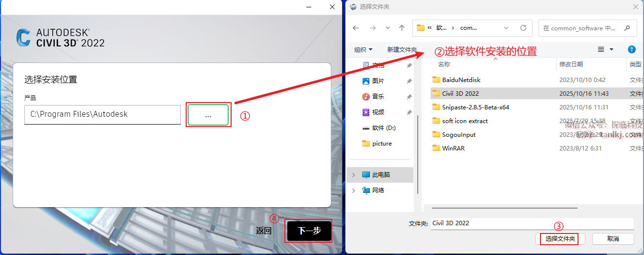644x255 pixels.
Task: Click the WinRAR folder icon
Action: click(436, 148)
